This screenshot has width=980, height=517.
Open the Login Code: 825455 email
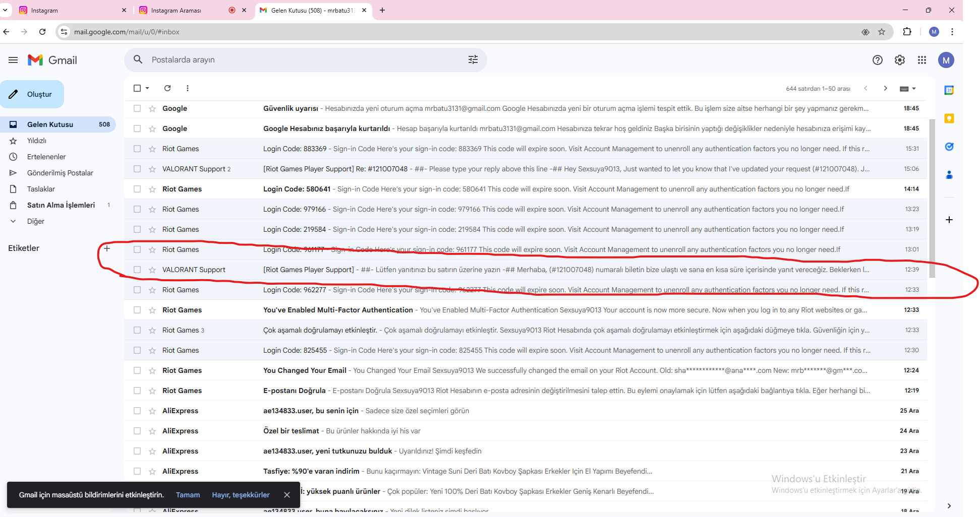[526, 350]
